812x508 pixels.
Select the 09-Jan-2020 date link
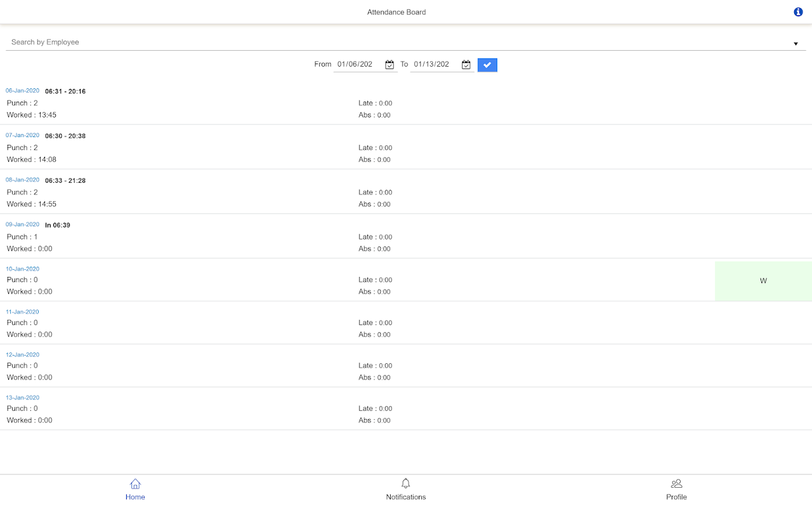[x=23, y=224]
